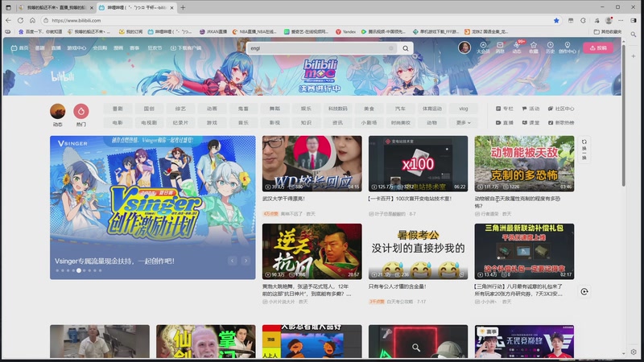Open 大会员 membership icon

(483, 47)
